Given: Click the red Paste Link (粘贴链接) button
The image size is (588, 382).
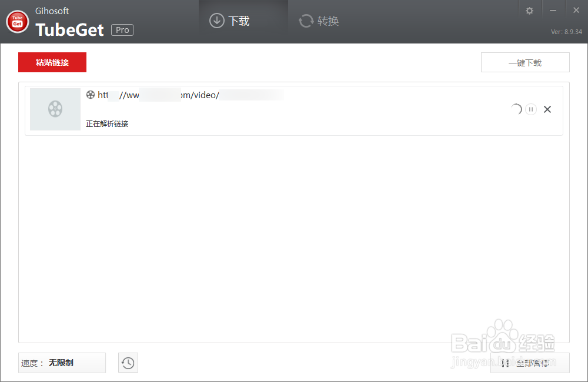Looking at the screenshot, I should point(52,62).
